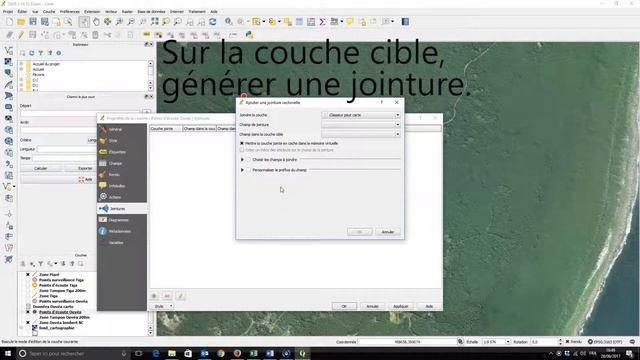640x360 pixels.
Task: Expand choose fields to join section
Action: [x=242, y=160]
